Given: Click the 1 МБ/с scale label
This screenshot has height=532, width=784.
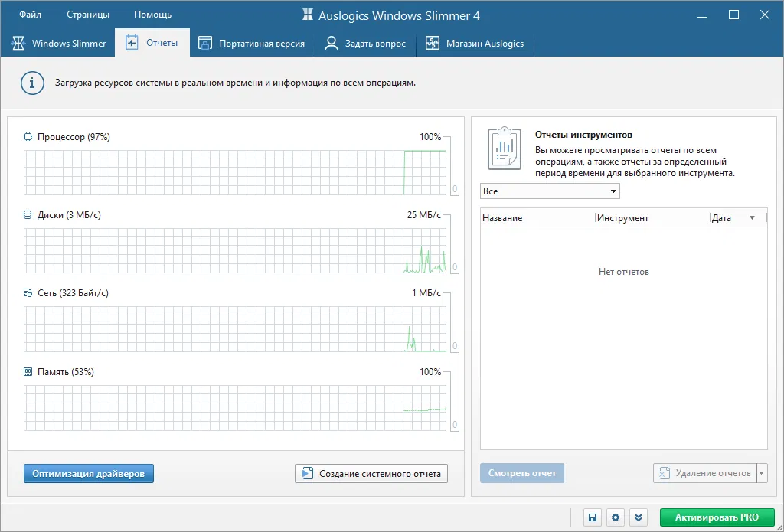Looking at the screenshot, I should tap(426, 293).
